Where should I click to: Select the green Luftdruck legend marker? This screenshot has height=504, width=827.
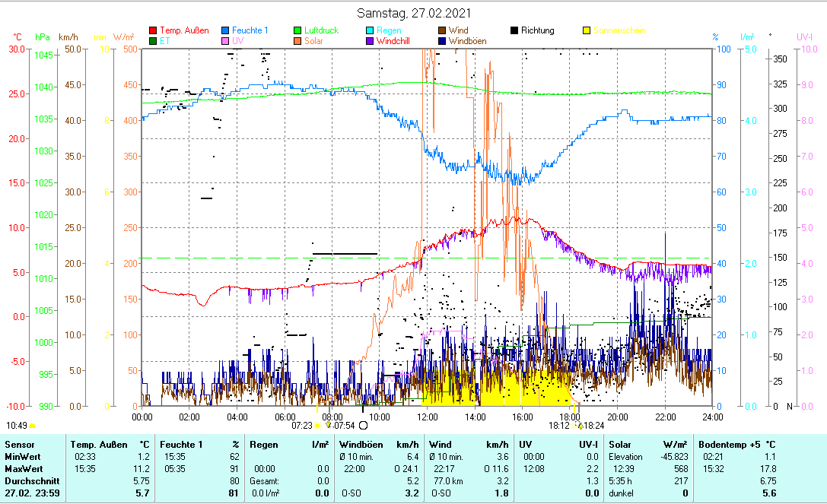click(298, 30)
